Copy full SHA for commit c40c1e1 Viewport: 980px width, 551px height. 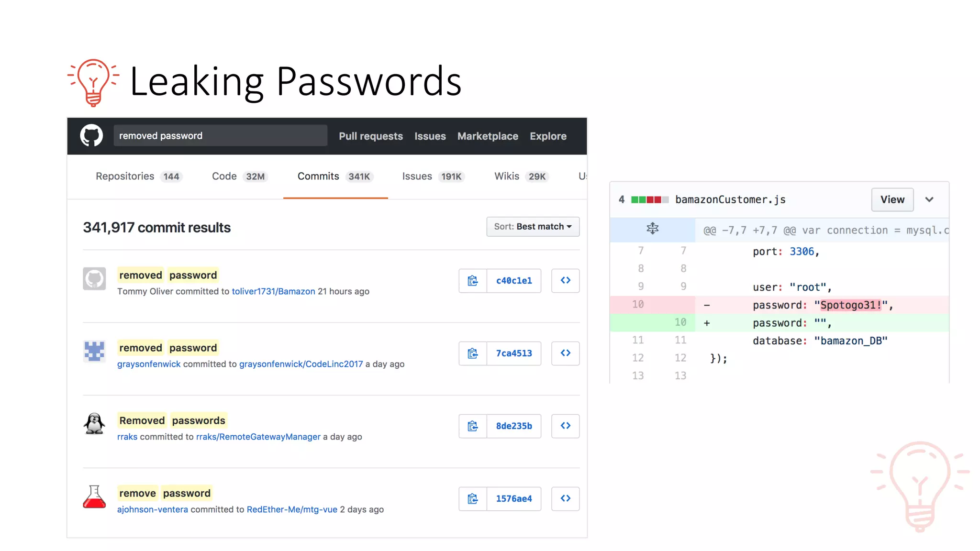pos(473,281)
